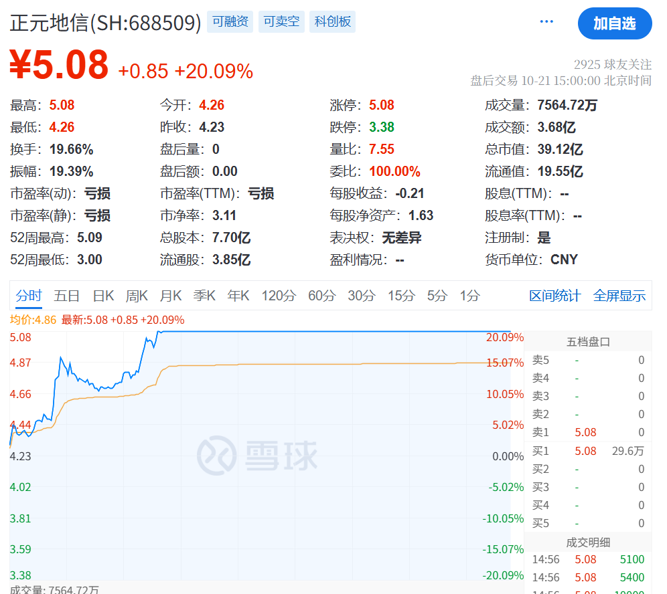Select the 120分 interval tab

[279, 295]
